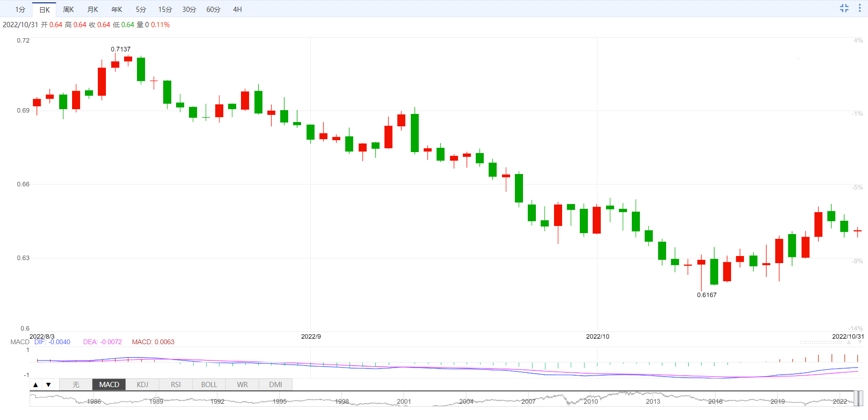
Task: Click the right handle of the range slider
Action: pyautogui.click(x=861, y=399)
